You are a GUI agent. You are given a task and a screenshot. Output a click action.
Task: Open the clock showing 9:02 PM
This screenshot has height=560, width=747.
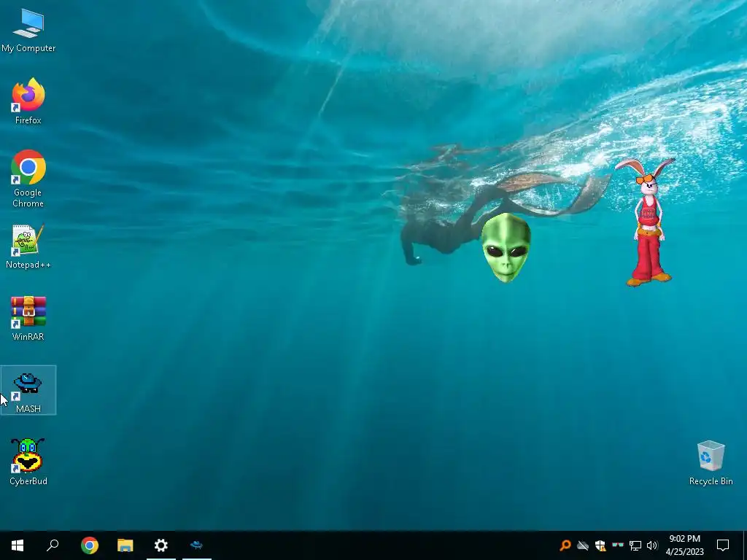(x=684, y=545)
